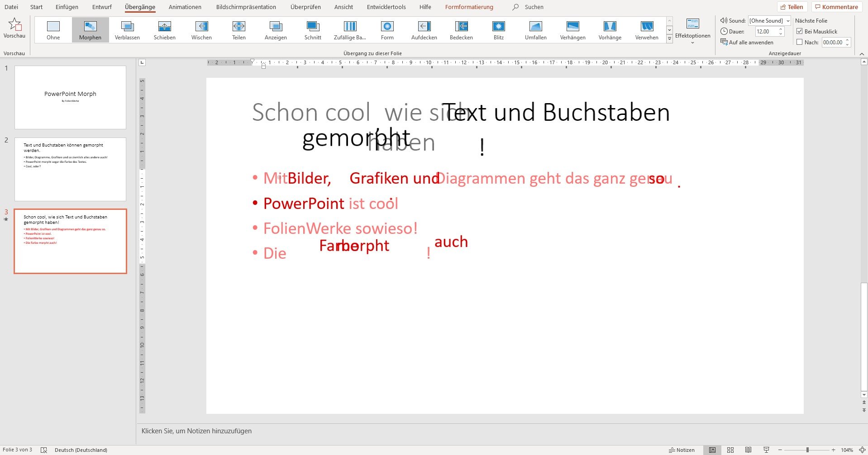Click the Teilen button
Screen dimensions: 868x455
pyautogui.click(x=792, y=7)
